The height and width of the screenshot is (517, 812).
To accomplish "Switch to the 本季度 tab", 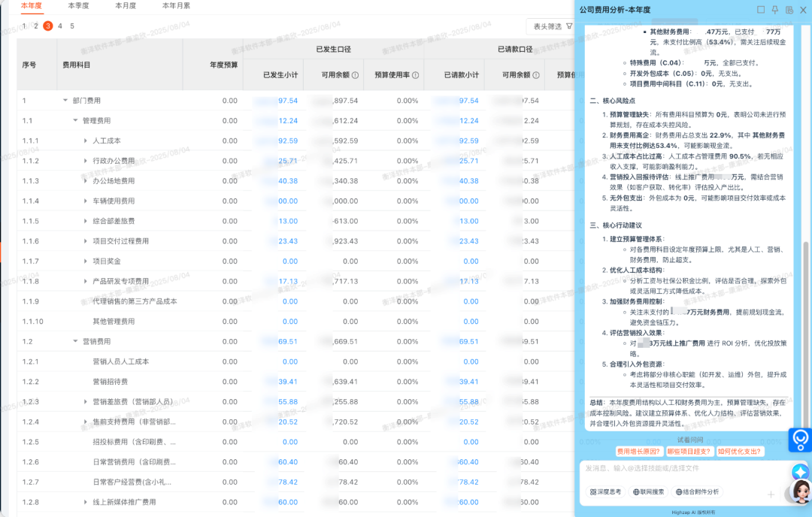I will click(80, 7).
